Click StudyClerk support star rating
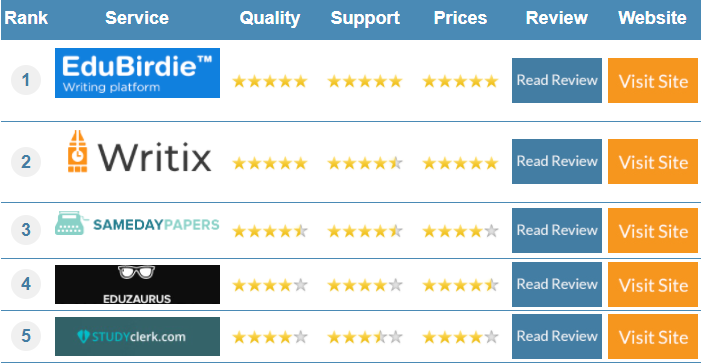This screenshot has height=363, width=703. coord(365,337)
